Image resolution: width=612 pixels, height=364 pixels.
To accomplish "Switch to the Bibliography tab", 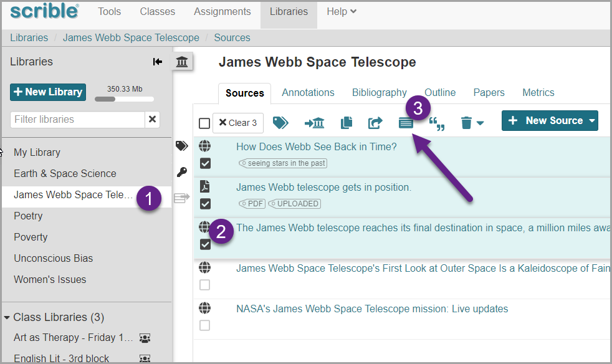I will click(x=380, y=93).
